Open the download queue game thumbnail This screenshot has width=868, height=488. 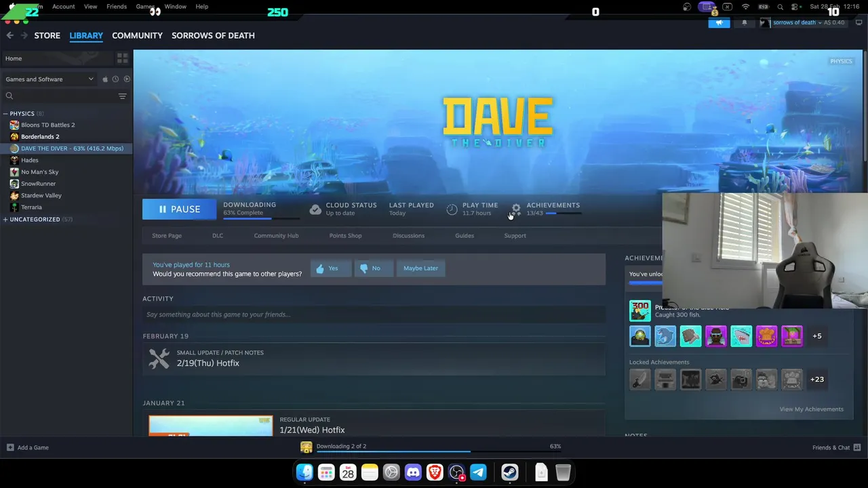(x=307, y=447)
